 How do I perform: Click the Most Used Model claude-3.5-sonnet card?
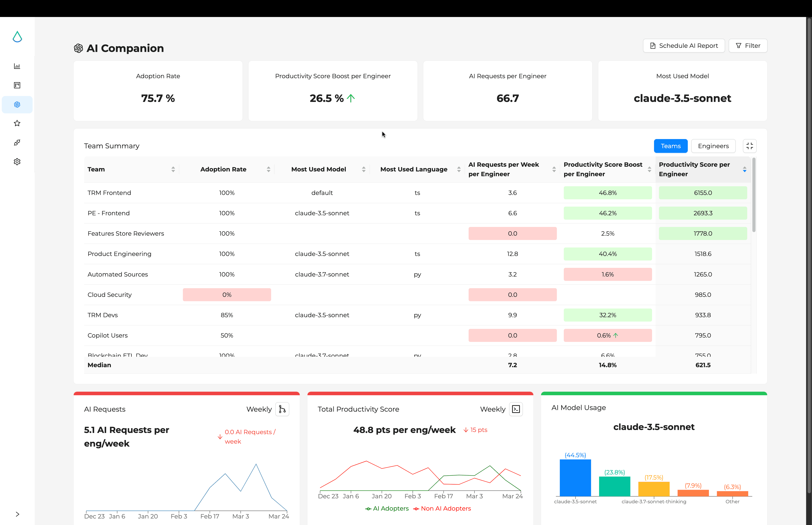(682, 91)
